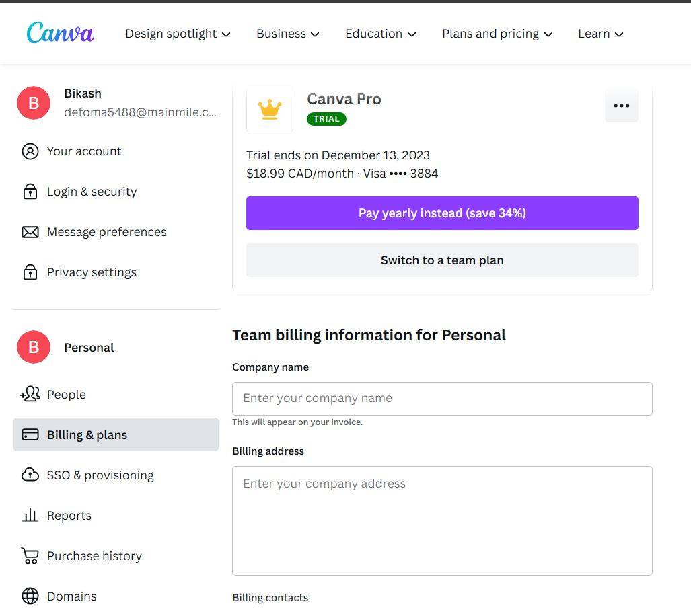Click the Your account person icon
This screenshot has height=616, width=691.
30,151
